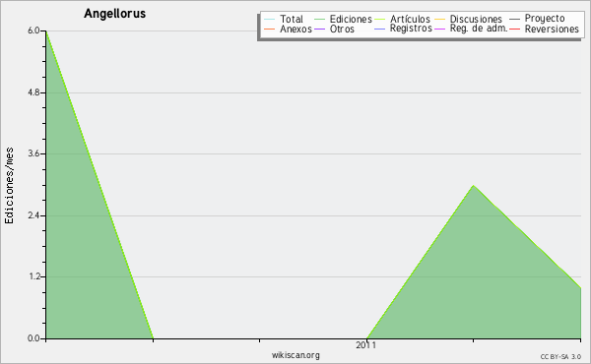Click the Discusiones legend label

pyautogui.click(x=476, y=19)
